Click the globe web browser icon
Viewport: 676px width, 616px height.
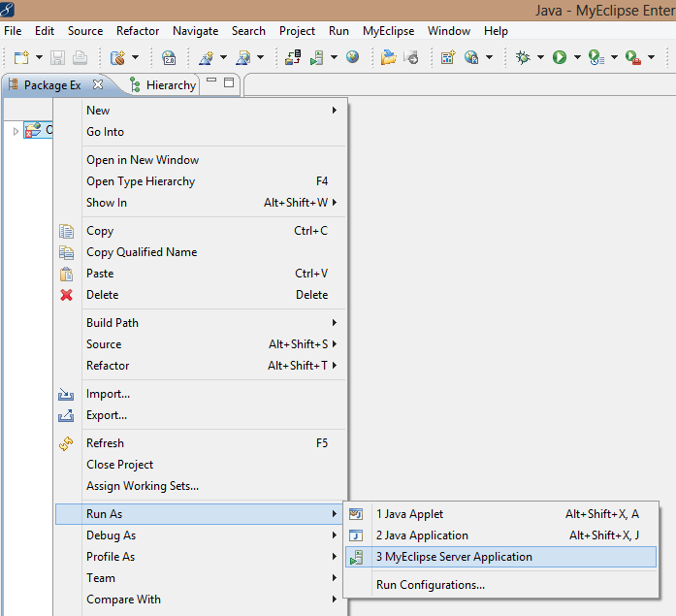coord(352,57)
